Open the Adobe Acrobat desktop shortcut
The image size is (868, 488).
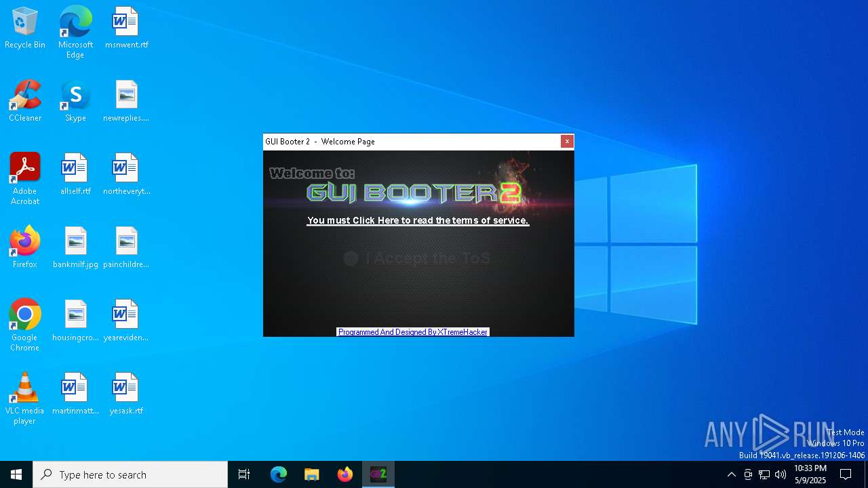point(25,179)
